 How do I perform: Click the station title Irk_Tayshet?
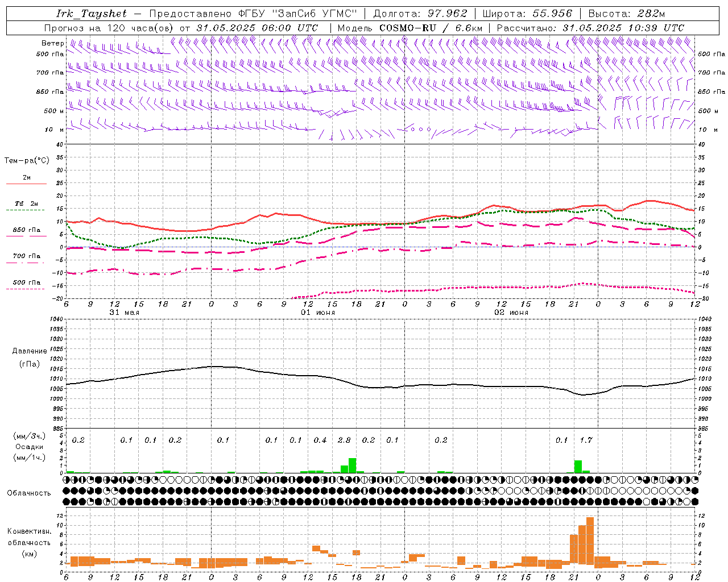click(92, 14)
